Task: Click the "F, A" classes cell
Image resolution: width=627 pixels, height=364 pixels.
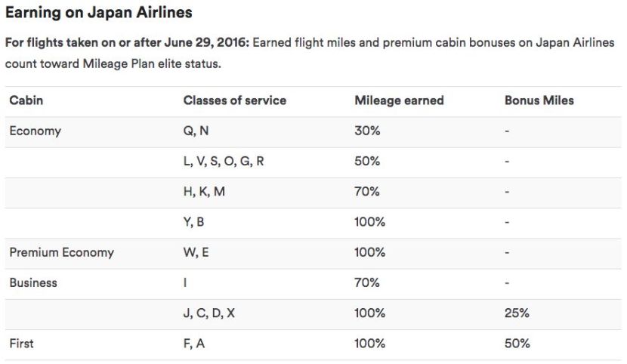Action: [x=194, y=344]
